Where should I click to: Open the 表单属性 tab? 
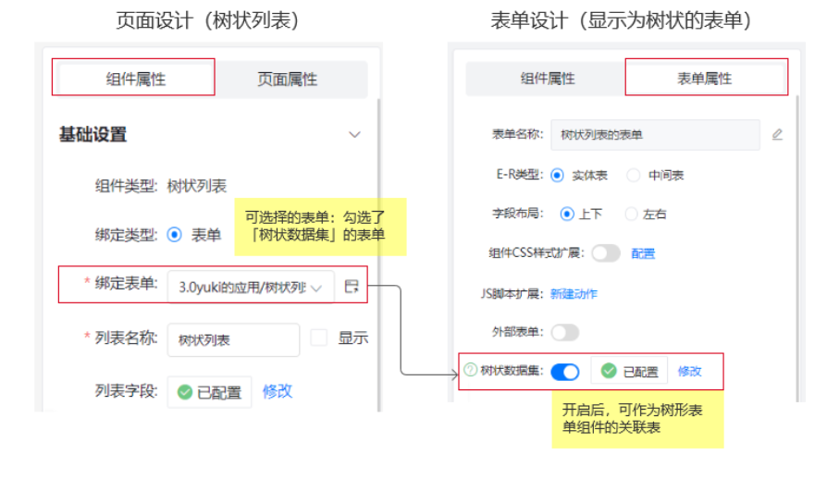coord(705,79)
